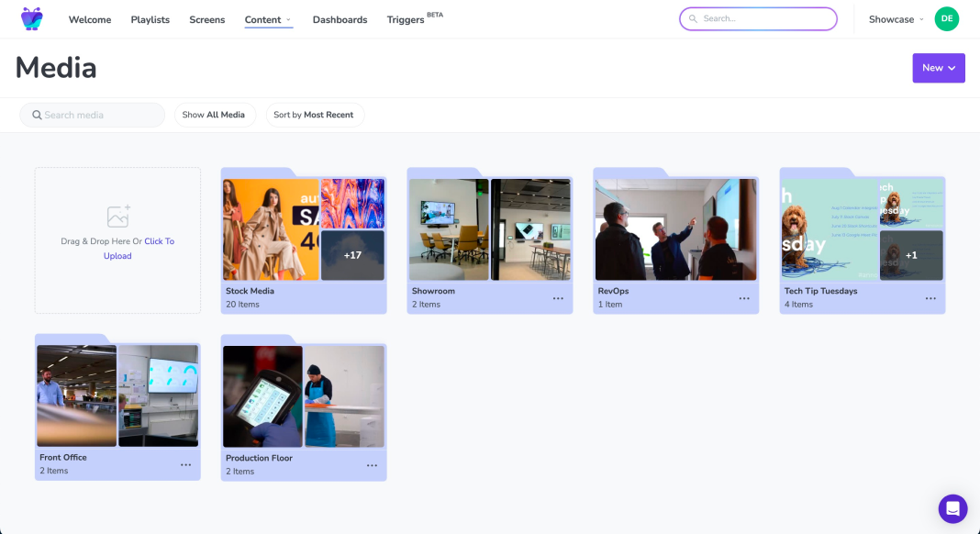Expand the New button dropdown
Viewport: 980px width, 534px height.
tap(938, 68)
